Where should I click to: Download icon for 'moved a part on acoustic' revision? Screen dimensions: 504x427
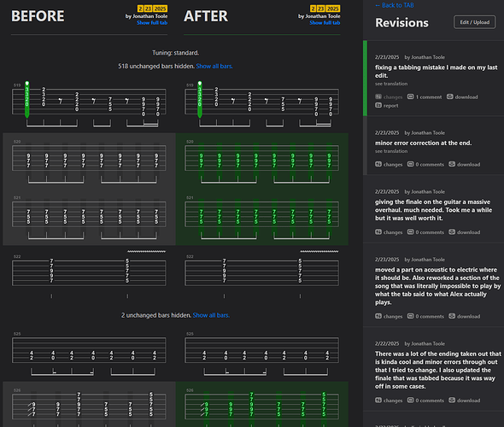click(x=452, y=316)
